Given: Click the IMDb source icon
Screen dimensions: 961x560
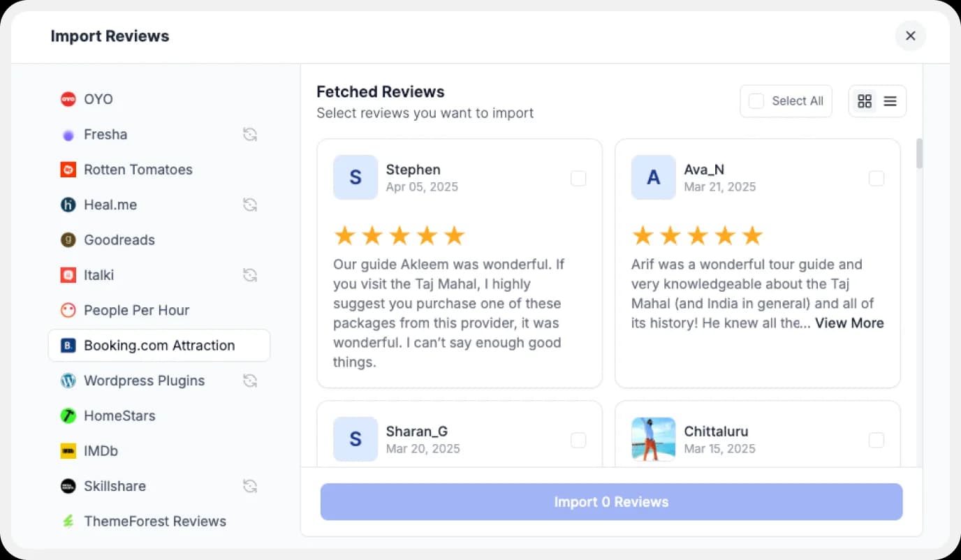Looking at the screenshot, I should [68, 450].
